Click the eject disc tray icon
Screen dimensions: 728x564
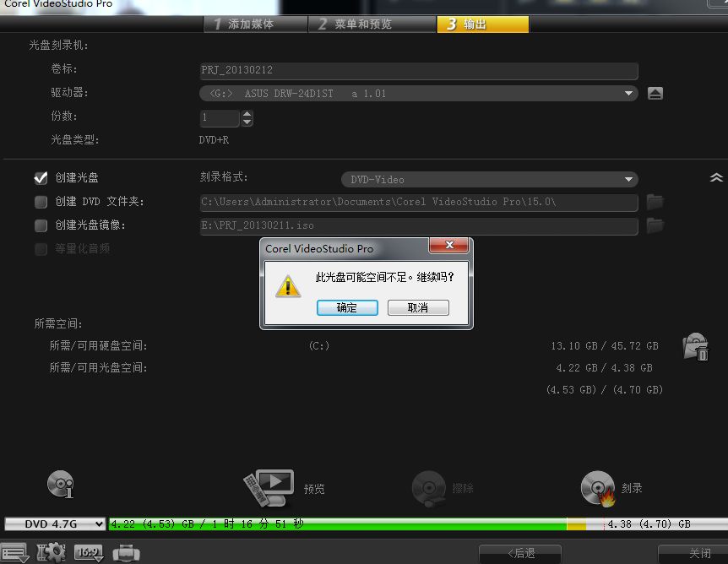click(655, 94)
